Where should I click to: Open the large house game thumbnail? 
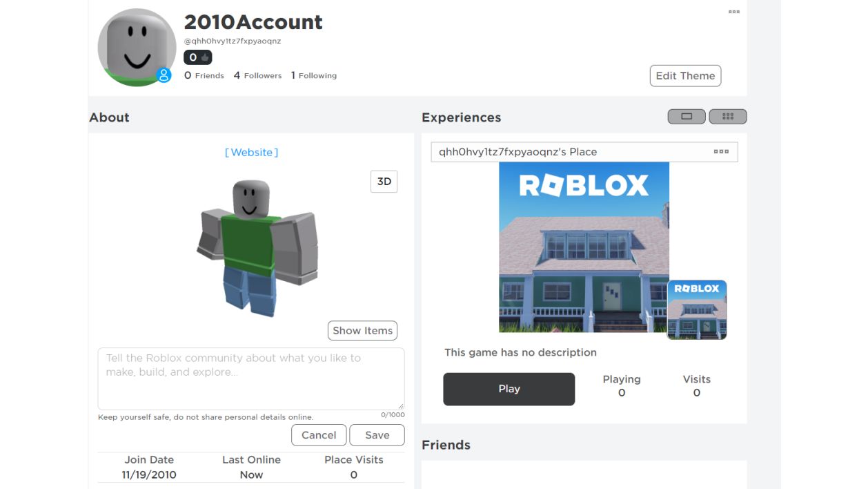[584, 247]
